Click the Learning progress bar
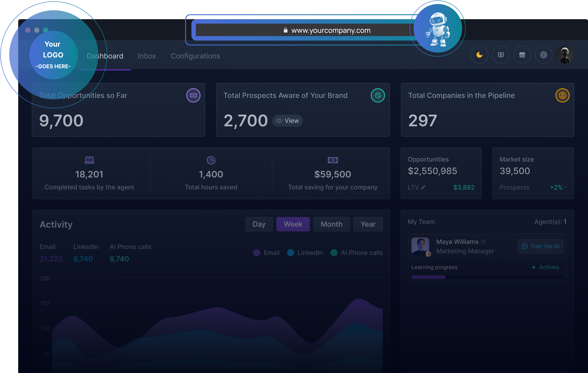588x373 pixels. click(487, 277)
